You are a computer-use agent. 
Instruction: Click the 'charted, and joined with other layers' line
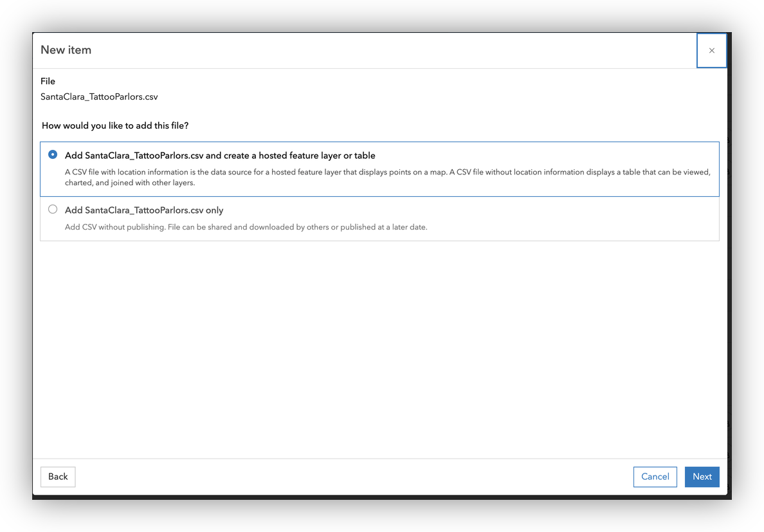point(130,183)
